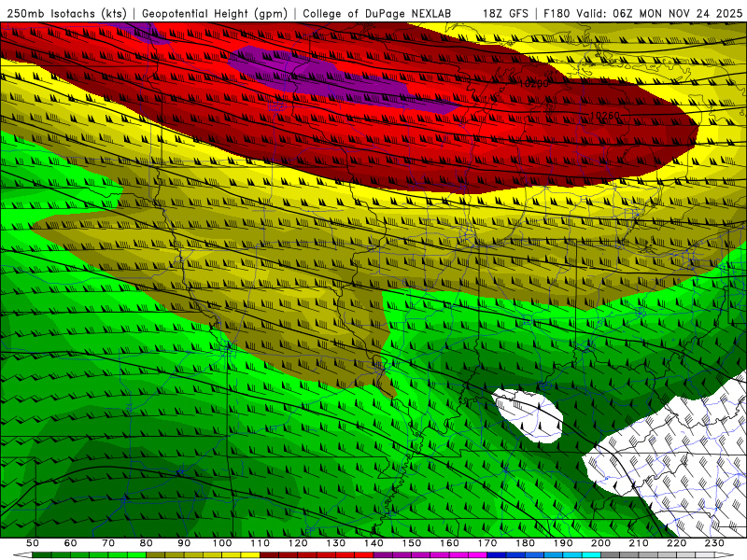Click the 60 value on the color scale
Viewport: 747px width, 560px height.
pyautogui.click(x=70, y=543)
